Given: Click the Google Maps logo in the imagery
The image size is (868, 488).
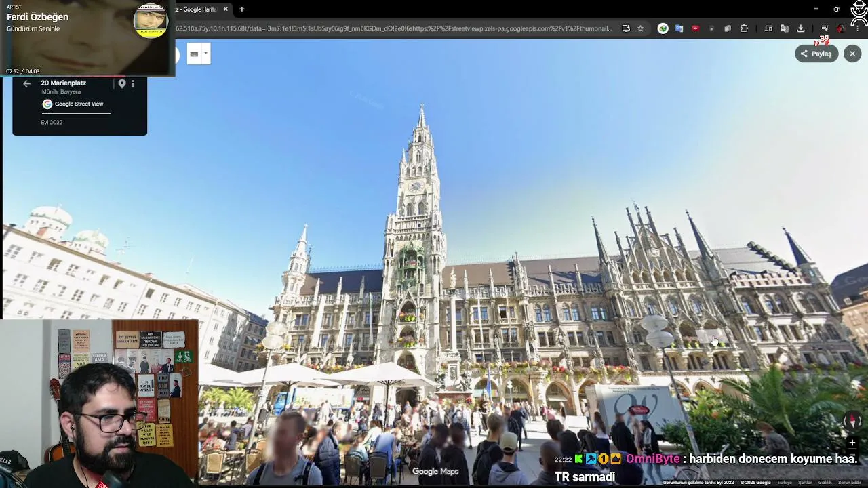Looking at the screenshot, I should pos(435,472).
